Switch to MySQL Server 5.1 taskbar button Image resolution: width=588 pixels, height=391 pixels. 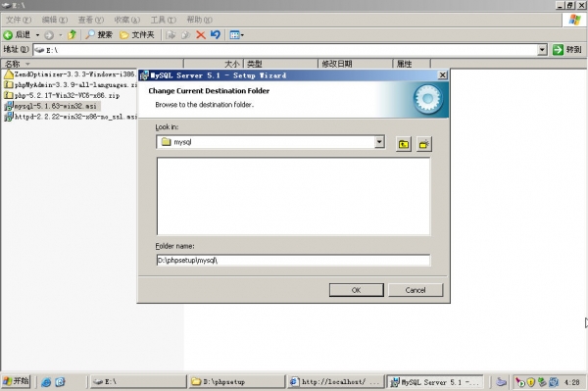click(435, 381)
